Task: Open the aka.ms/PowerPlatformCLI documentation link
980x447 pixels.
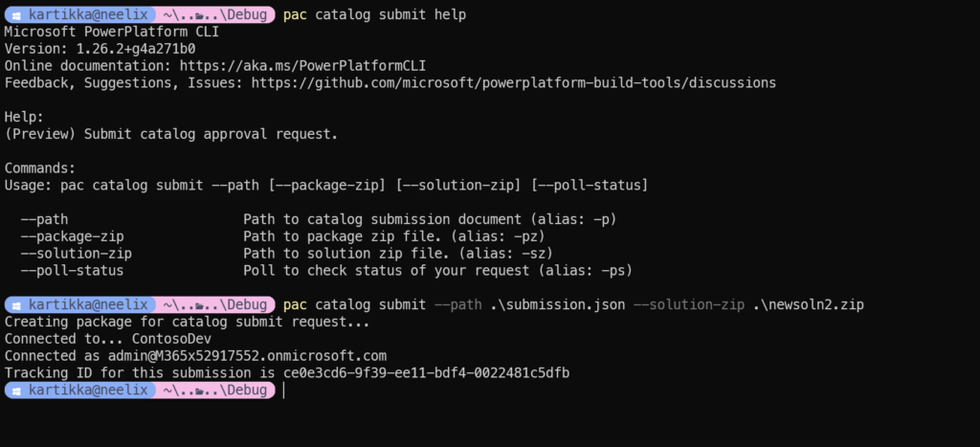Action: tap(303, 66)
